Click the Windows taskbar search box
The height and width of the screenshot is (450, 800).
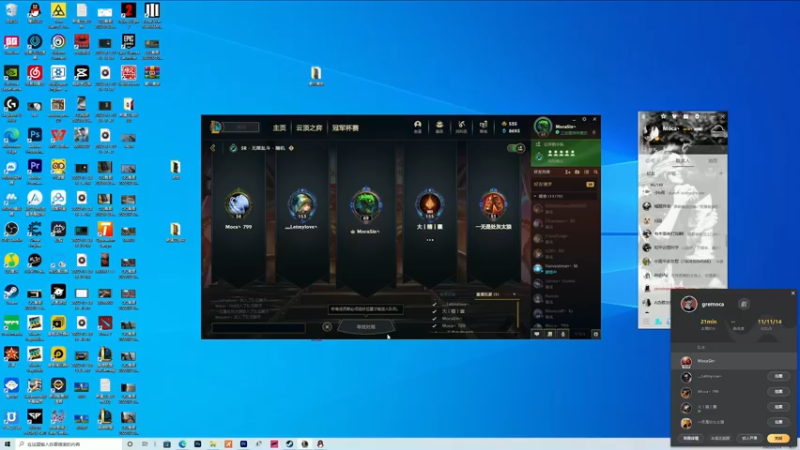(x=68, y=444)
